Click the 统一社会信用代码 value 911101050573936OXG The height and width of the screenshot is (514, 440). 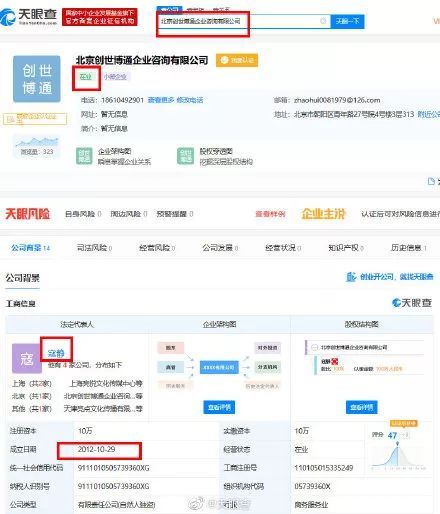pos(113,468)
